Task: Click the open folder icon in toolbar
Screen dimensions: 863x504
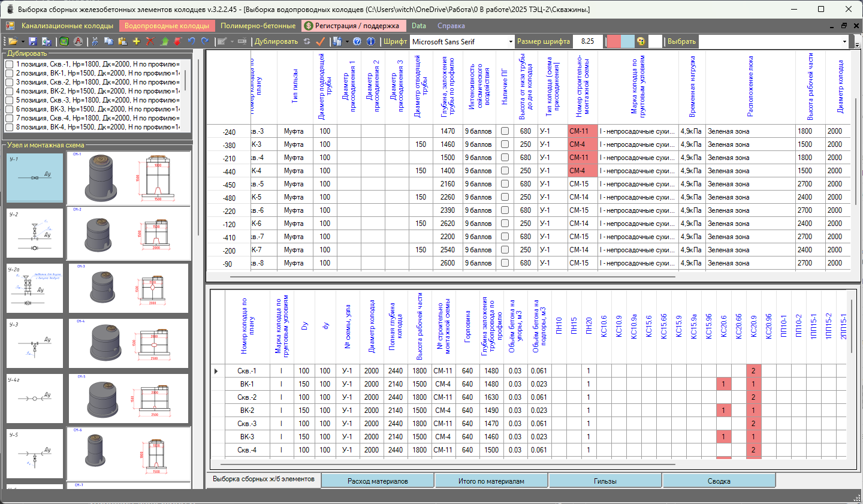Action: pos(12,41)
